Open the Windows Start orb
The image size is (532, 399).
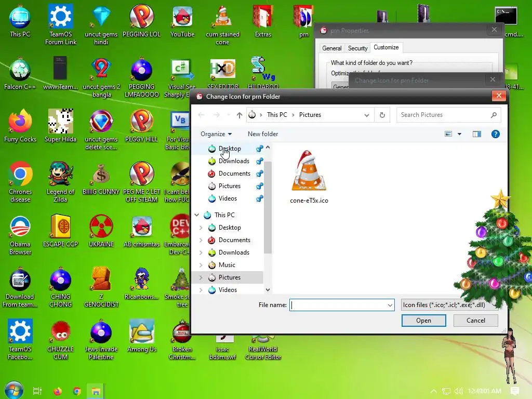pos(14,390)
